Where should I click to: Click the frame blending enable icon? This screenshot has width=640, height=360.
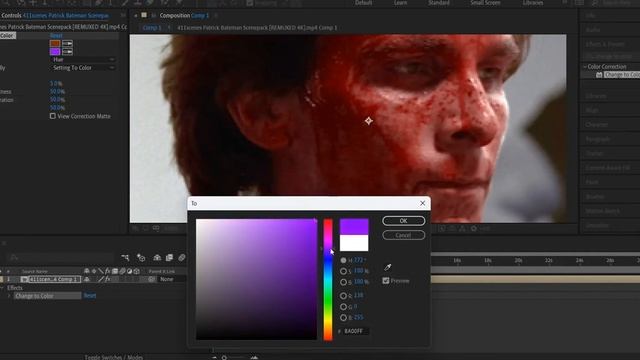pos(169,258)
